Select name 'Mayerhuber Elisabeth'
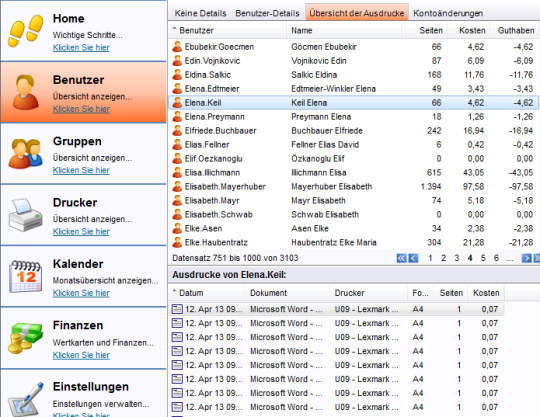This screenshot has width=540, height=417. pos(332,186)
